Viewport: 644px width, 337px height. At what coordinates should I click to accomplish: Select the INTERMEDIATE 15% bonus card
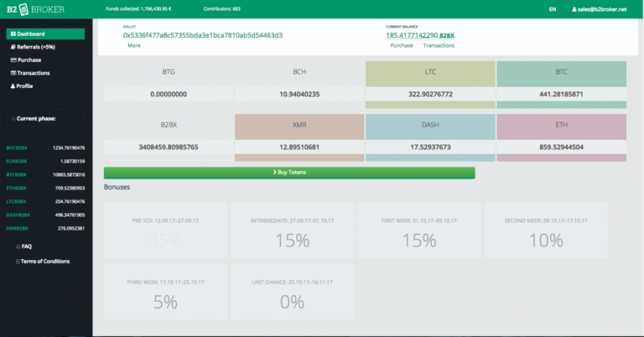[x=292, y=230]
